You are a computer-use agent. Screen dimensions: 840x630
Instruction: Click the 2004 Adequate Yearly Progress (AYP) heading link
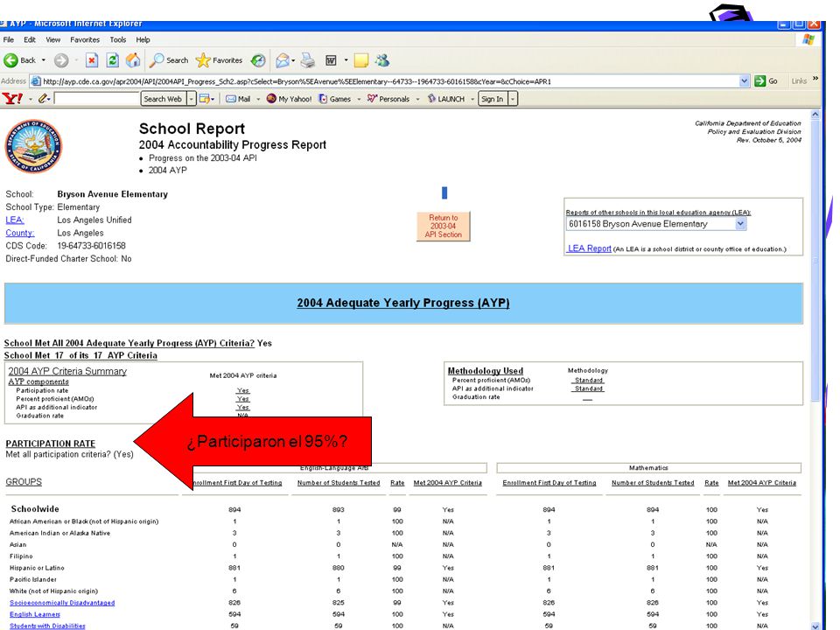[402, 303]
